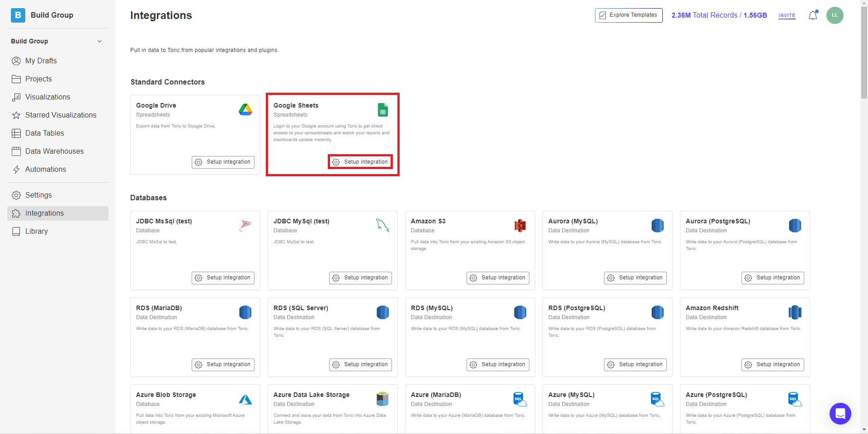The width and height of the screenshot is (868, 434).
Task: Click the RDS (PostgreSQL) database icon
Action: 658,312
